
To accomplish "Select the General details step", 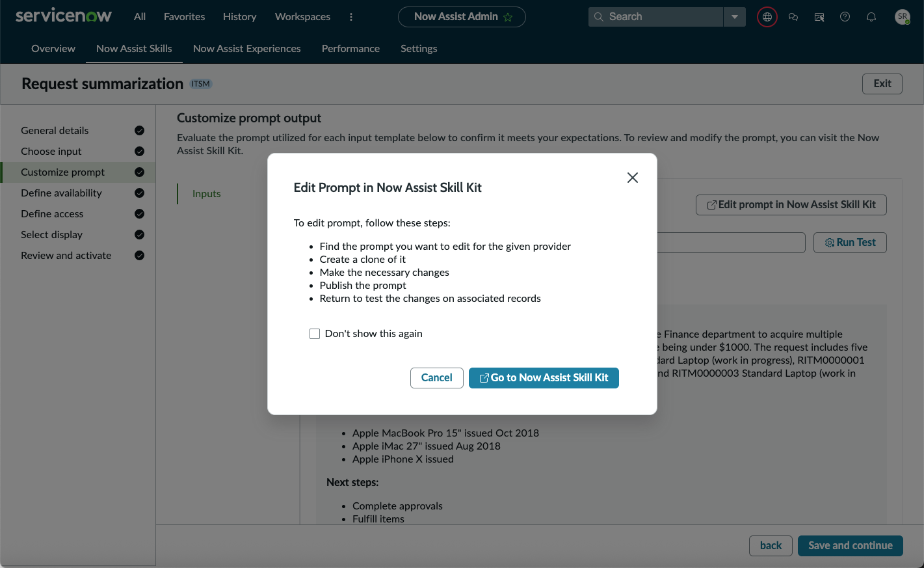I will pos(78,131).
